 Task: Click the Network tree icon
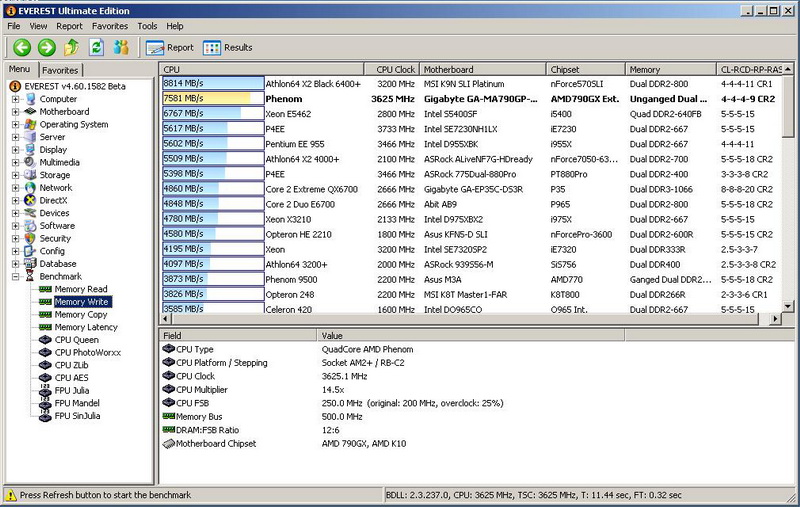point(31,188)
